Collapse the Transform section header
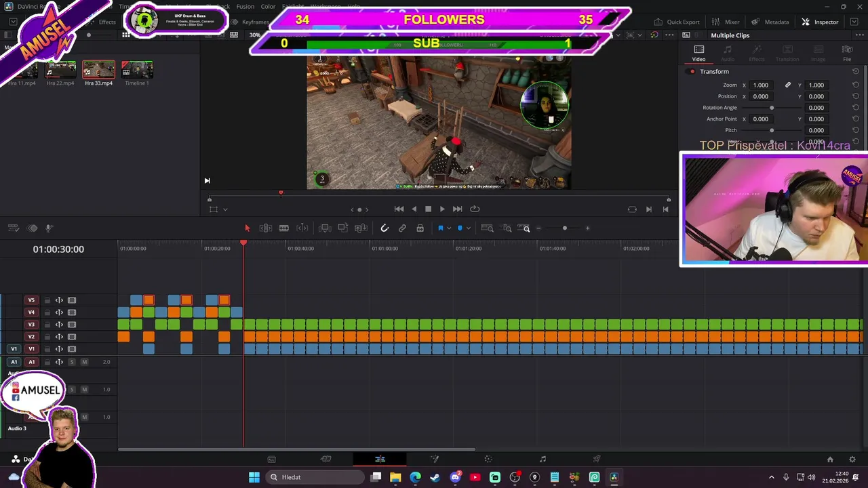The height and width of the screenshot is (488, 868). coord(714,72)
